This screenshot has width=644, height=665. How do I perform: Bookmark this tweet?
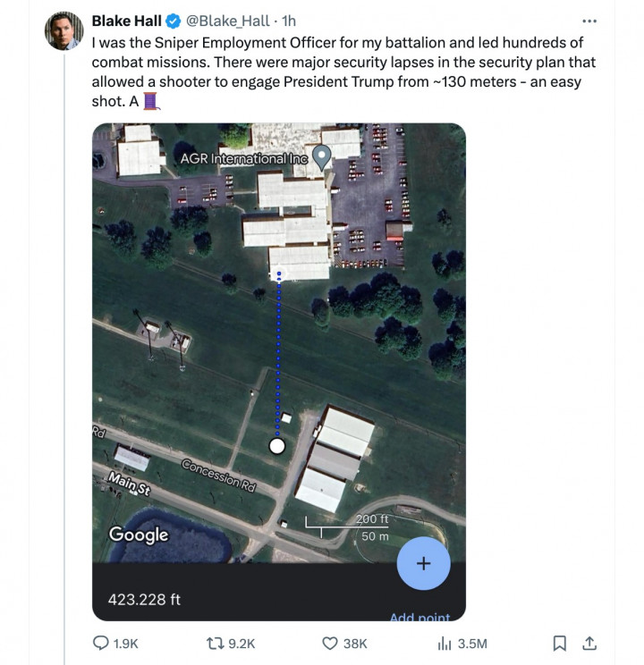(x=560, y=643)
